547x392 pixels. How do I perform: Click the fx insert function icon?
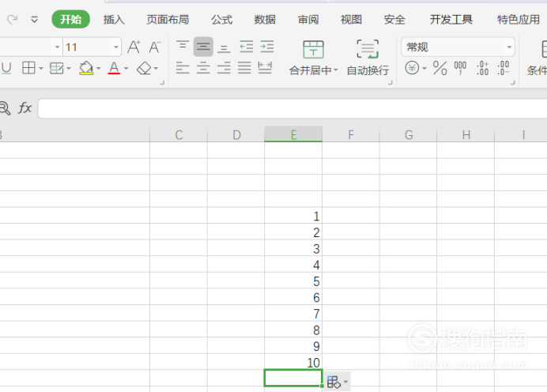point(25,107)
